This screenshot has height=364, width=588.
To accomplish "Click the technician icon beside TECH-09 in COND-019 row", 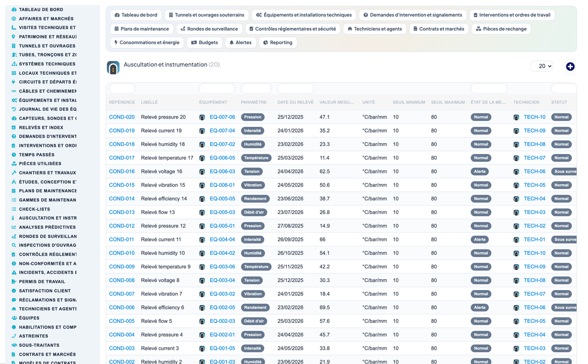I will click(x=516, y=131).
